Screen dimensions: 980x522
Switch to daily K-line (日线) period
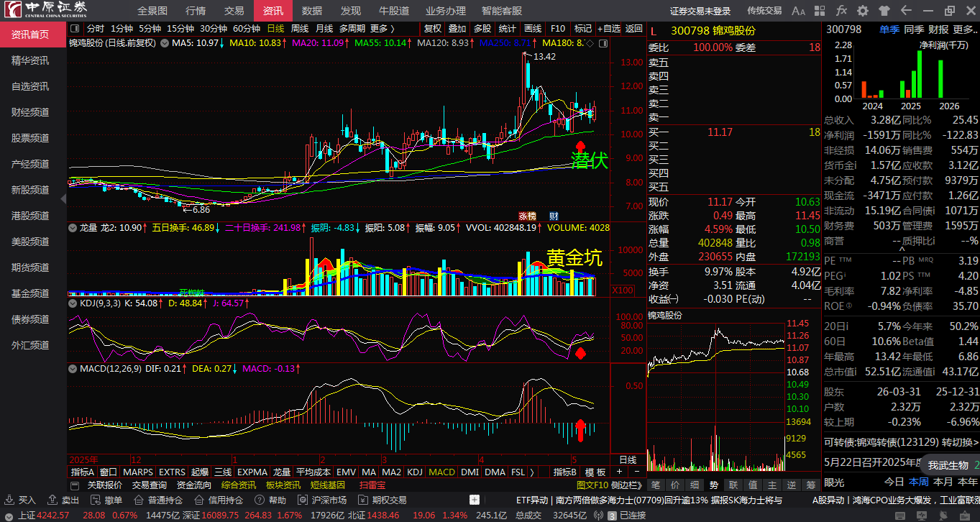(x=275, y=29)
